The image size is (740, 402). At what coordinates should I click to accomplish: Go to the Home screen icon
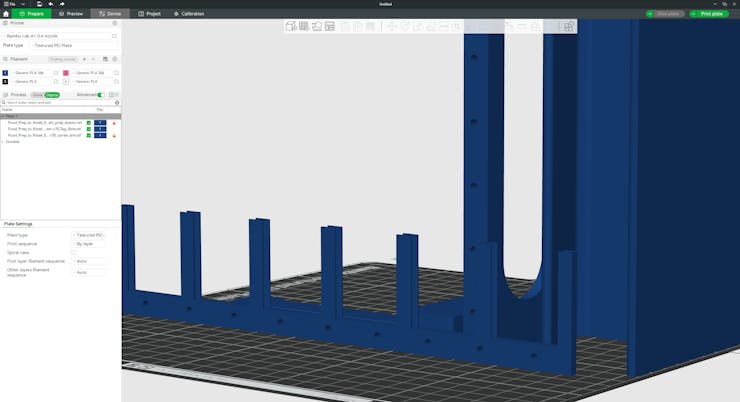click(6, 14)
